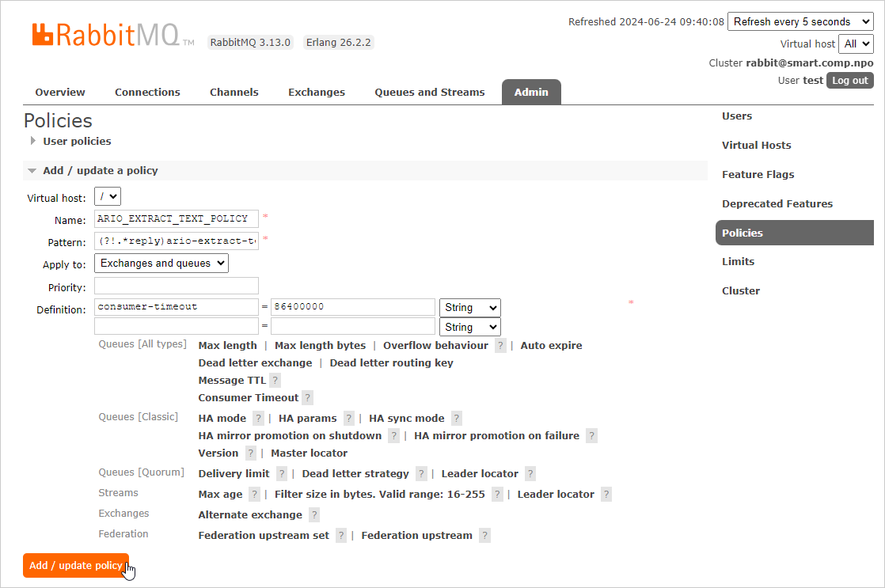Click the Priority input field
The height and width of the screenshot is (588, 885).
tap(177, 286)
